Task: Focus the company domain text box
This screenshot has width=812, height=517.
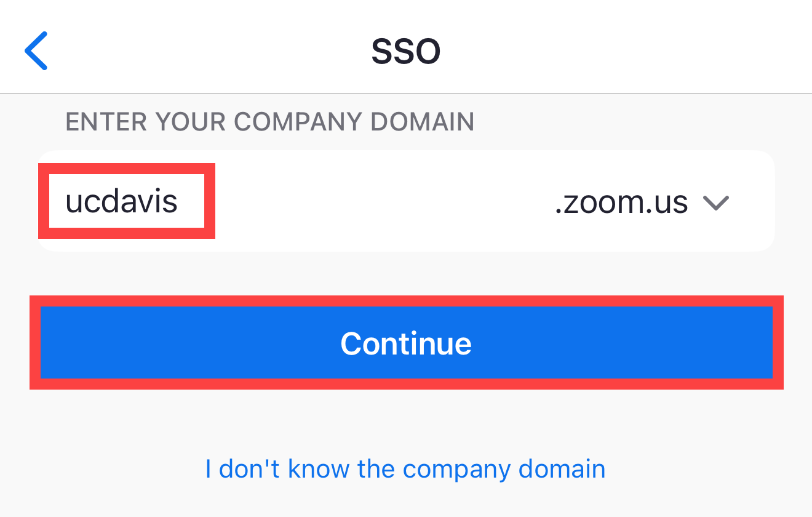Action: tap(122, 201)
